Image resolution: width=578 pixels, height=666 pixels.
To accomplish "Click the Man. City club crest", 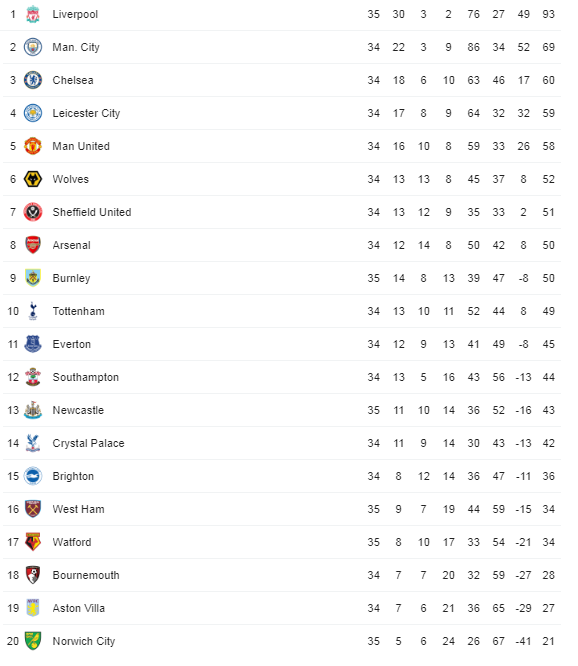I will click(x=33, y=47).
